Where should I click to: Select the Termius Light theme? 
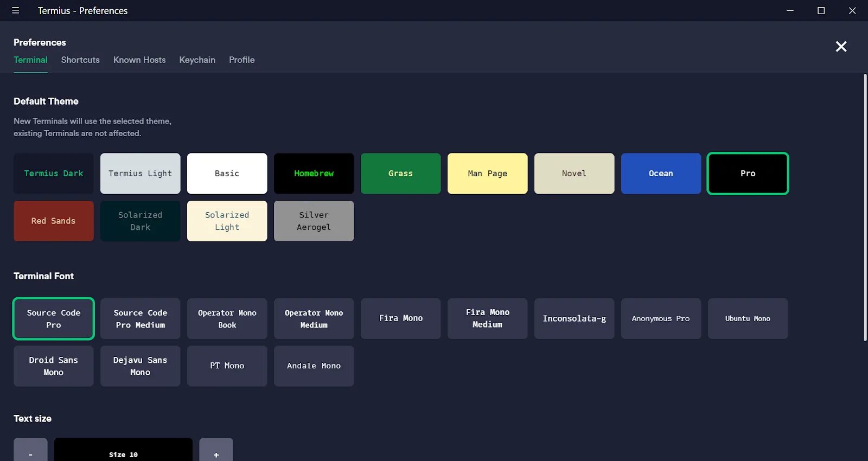click(x=141, y=174)
